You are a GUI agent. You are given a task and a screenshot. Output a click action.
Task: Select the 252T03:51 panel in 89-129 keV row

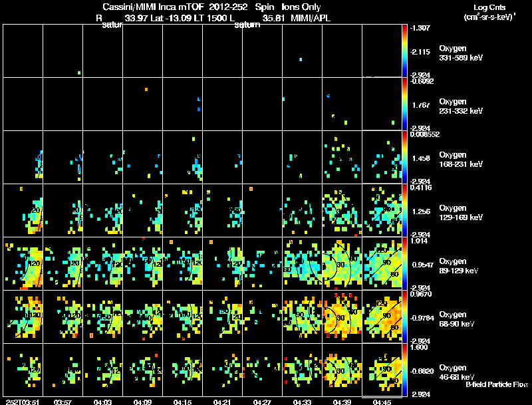point(23,263)
